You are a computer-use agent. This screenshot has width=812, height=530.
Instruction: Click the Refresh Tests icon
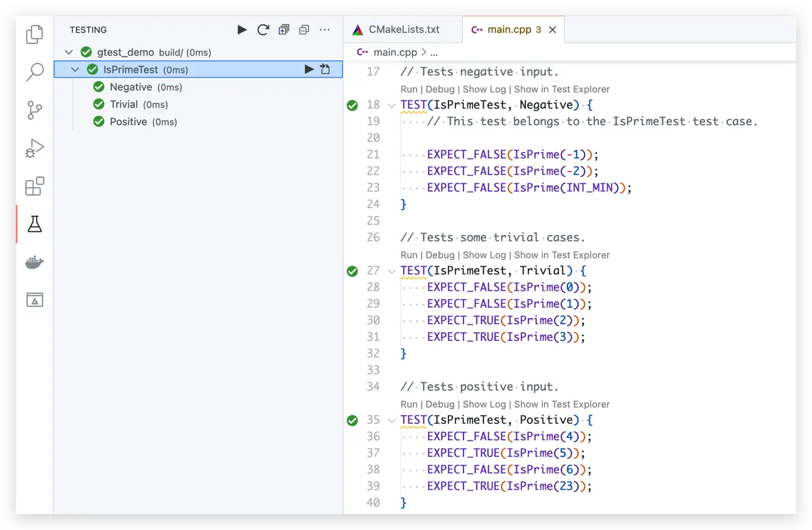click(x=263, y=30)
